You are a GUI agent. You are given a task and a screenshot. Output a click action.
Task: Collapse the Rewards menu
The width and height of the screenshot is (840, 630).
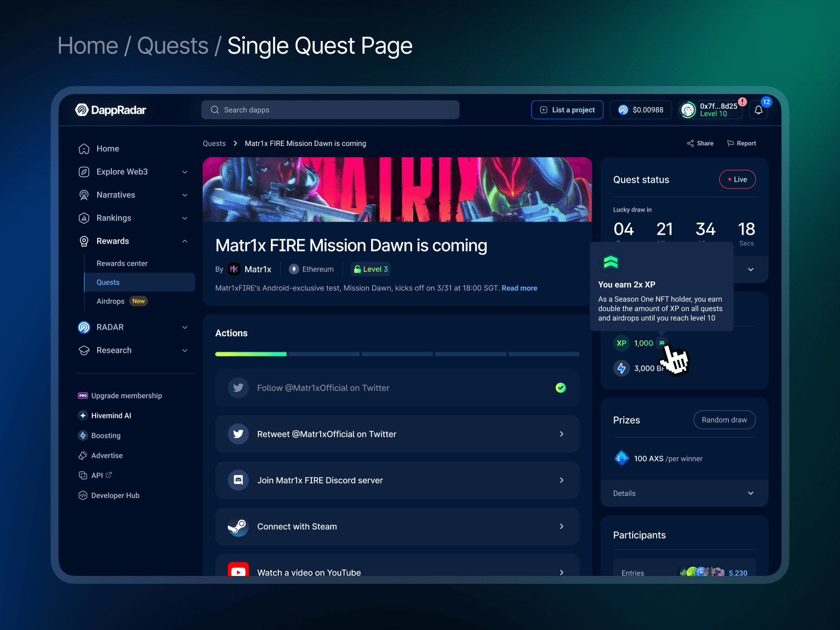[x=185, y=241]
